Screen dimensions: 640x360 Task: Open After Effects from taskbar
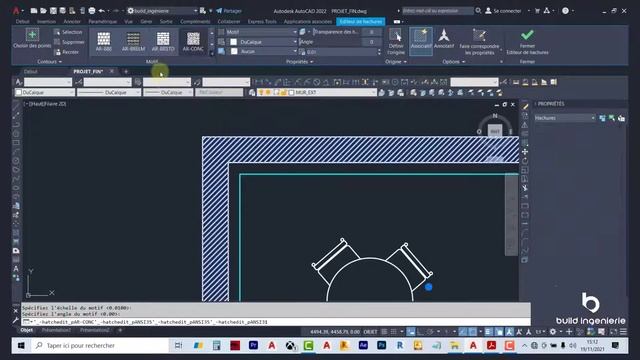(363, 346)
